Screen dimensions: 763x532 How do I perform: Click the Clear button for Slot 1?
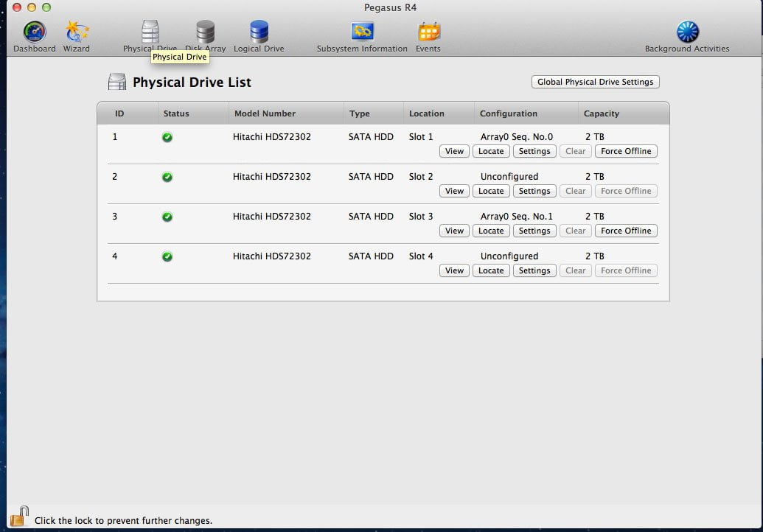pyautogui.click(x=575, y=151)
